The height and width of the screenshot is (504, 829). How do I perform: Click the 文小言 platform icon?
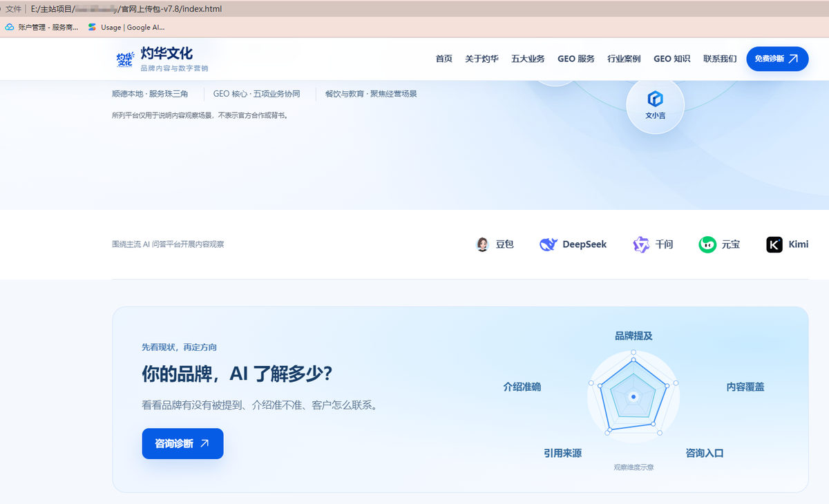[x=655, y=99]
